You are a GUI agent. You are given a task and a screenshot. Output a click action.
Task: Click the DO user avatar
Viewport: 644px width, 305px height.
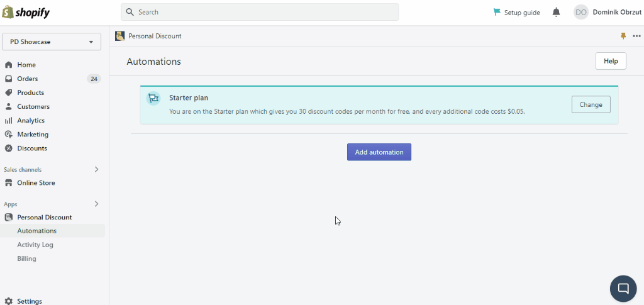580,13
